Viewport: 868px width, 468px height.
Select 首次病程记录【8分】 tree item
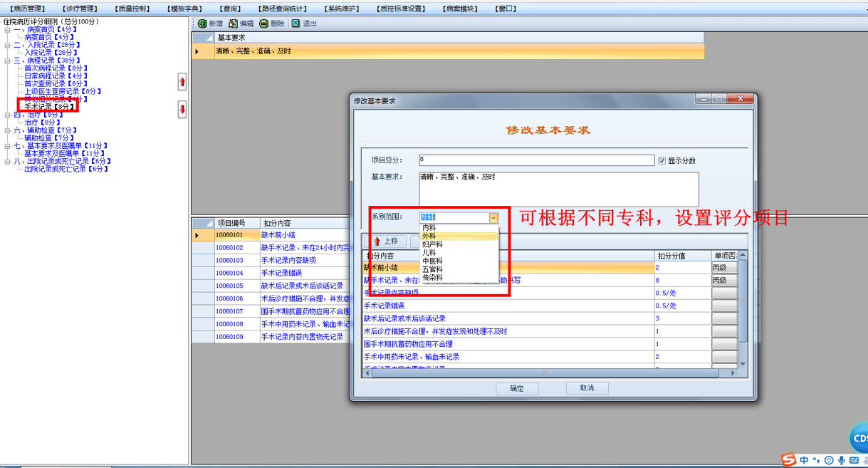tap(56, 68)
